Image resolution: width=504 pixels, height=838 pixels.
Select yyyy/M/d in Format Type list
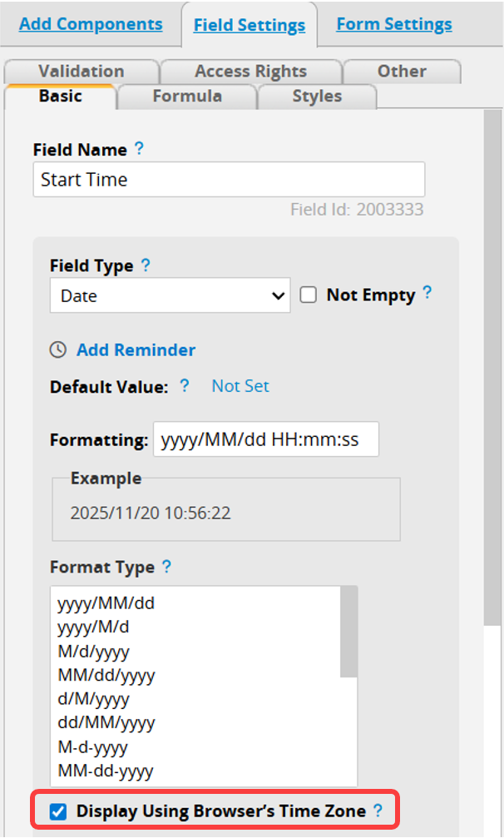93,627
